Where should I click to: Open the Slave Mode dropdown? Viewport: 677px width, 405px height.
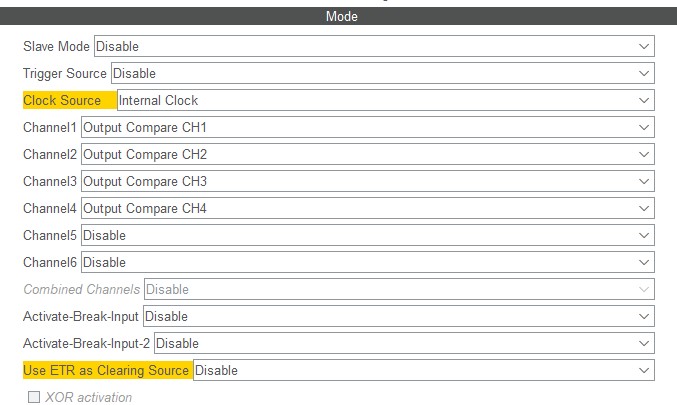(x=373, y=46)
